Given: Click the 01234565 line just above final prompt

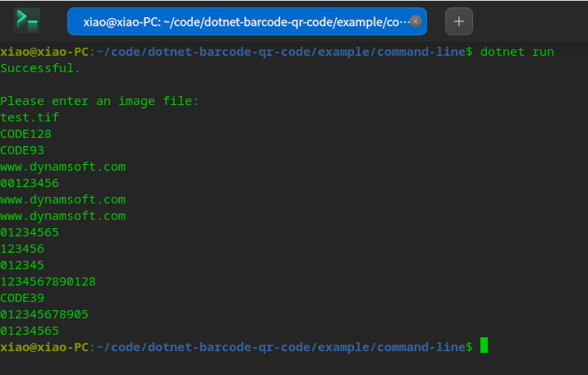Looking at the screenshot, I should pos(30,331).
